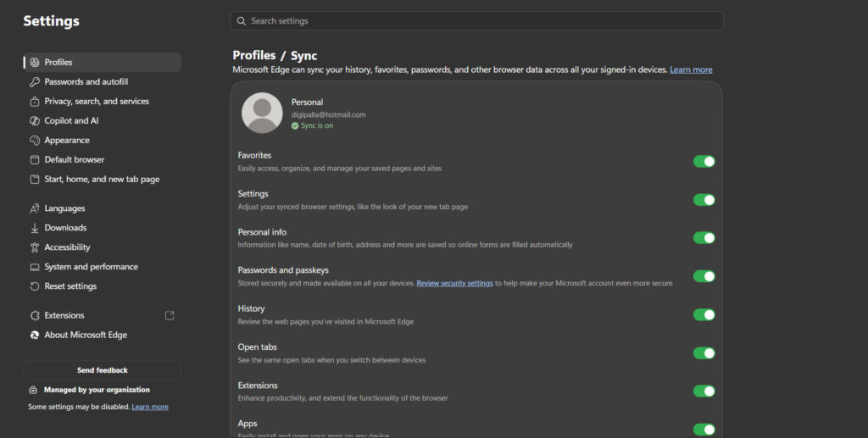This screenshot has width=868, height=438.
Task: Click the Personal profile avatar
Action: tap(262, 113)
